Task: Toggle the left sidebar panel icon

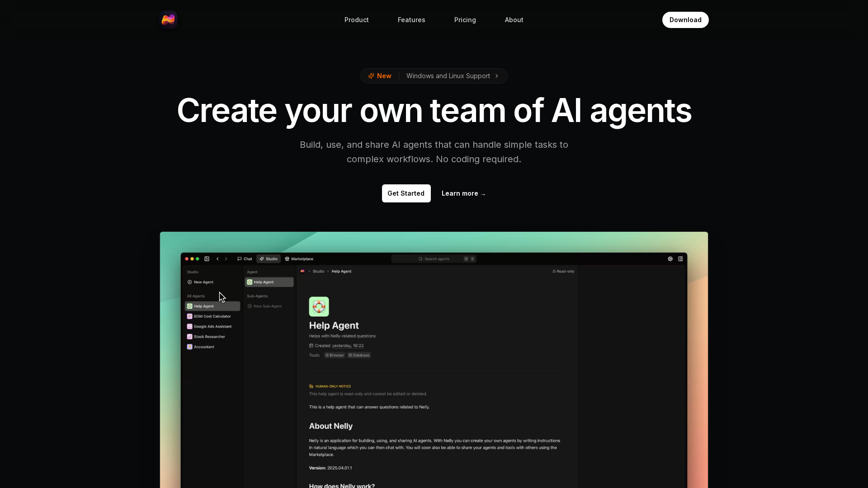Action: pyautogui.click(x=207, y=259)
